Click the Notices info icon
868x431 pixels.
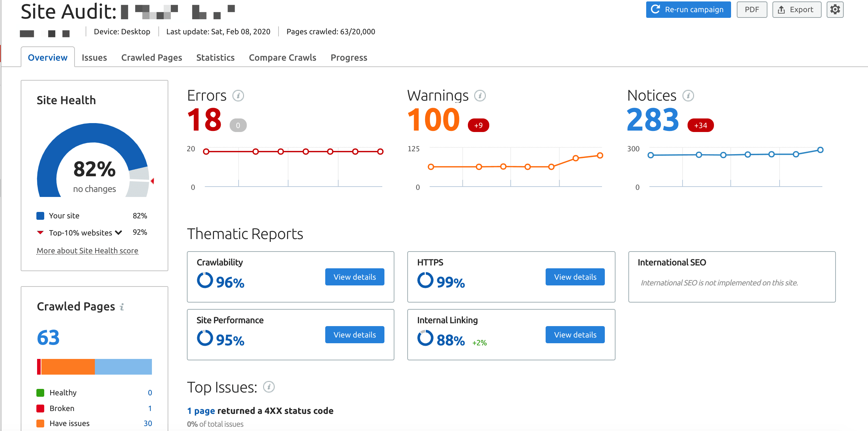pos(688,96)
